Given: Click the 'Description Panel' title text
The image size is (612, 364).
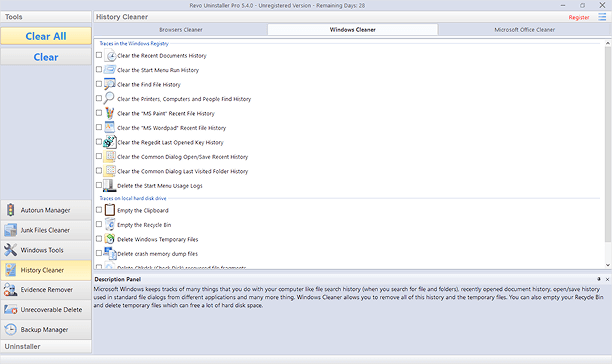Looking at the screenshot, I should (x=117, y=279).
